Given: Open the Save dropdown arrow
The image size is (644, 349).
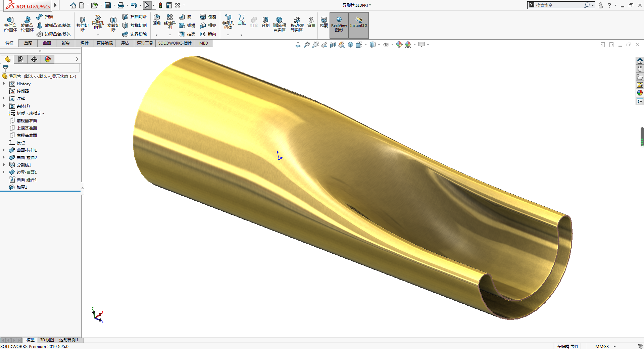Looking at the screenshot, I should point(114,5).
